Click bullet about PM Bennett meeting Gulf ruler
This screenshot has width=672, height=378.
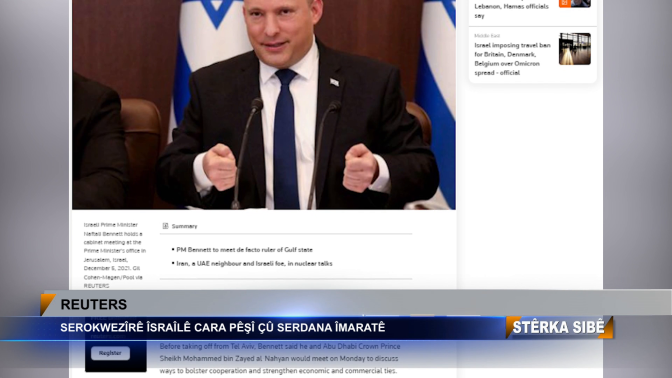(244, 249)
